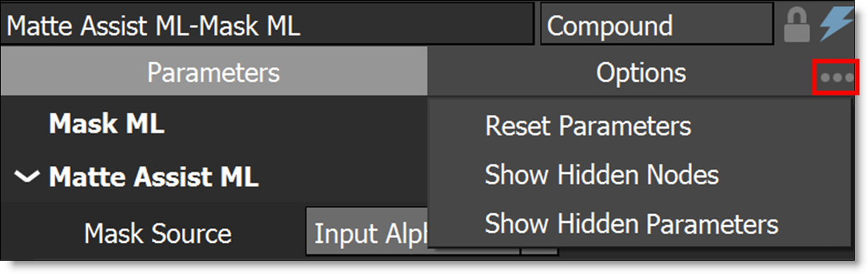Switch to the Options tab
The height and width of the screenshot is (274, 868).
tap(641, 73)
